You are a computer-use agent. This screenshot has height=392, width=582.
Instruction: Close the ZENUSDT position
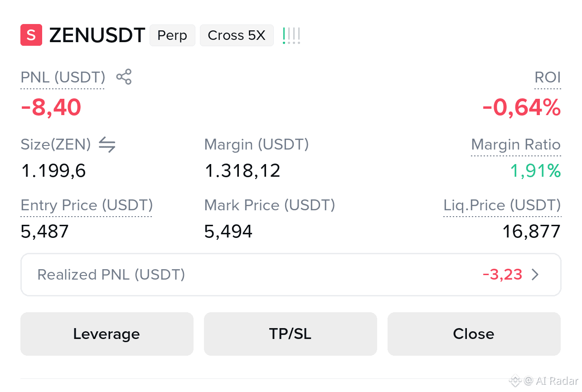coord(474,334)
